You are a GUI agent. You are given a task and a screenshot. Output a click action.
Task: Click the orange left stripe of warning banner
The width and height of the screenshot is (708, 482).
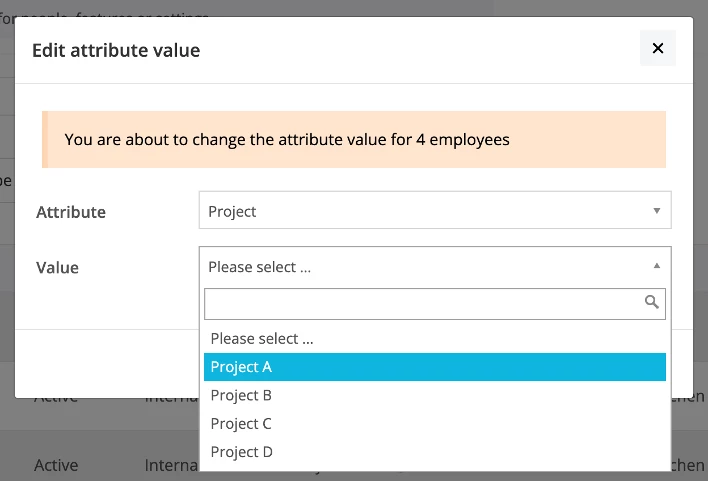(45, 140)
